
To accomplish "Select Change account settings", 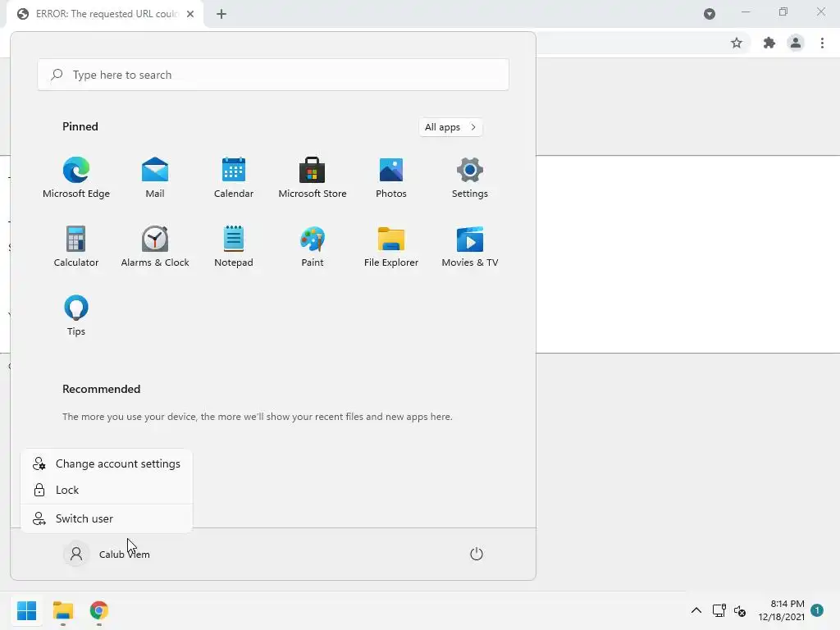I will point(107,463).
